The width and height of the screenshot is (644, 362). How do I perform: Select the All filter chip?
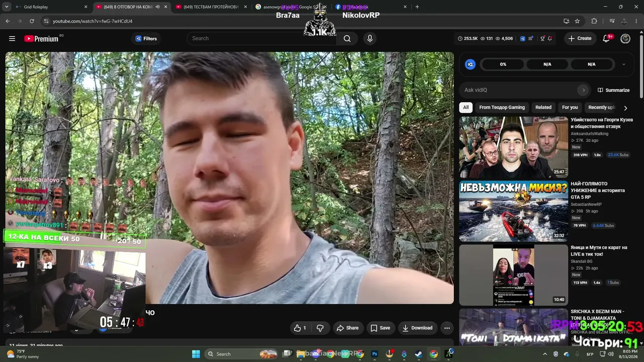pyautogui.click(x=466, y=107)
